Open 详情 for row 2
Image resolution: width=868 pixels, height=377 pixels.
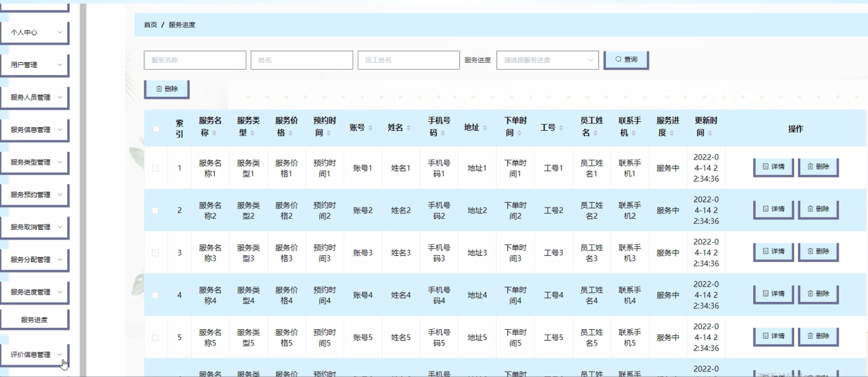click(x=774, y=209)
